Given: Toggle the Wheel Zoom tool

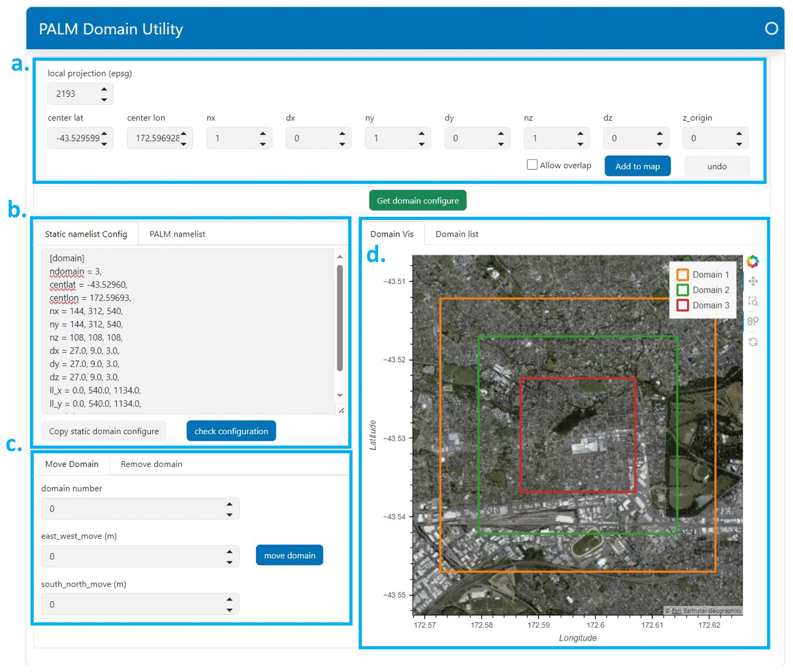Looking at the screenshot, I should 753,321.
